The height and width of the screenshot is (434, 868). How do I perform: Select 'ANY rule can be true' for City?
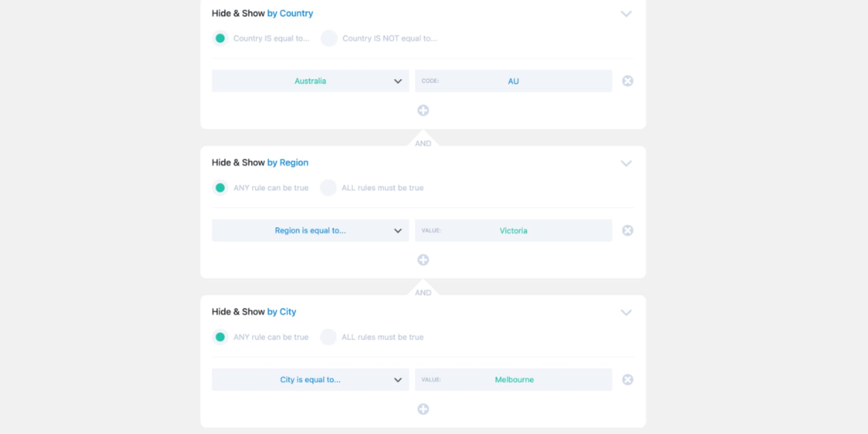(x=220, y=337)
